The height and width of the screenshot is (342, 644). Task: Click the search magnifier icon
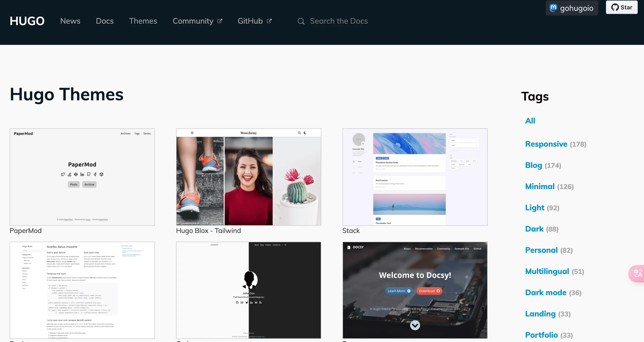(x=301, y=21)
